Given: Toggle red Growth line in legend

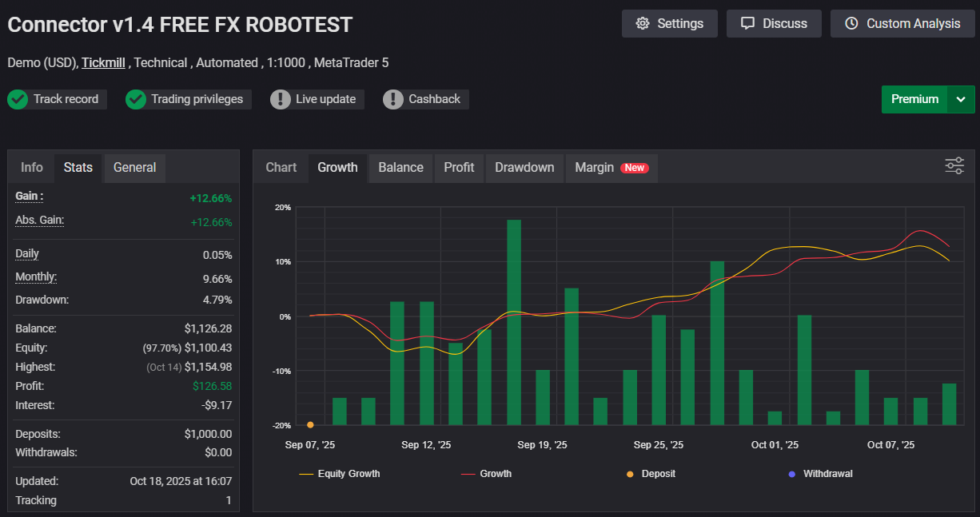Looking at the screenshot, I should (487, 474).
